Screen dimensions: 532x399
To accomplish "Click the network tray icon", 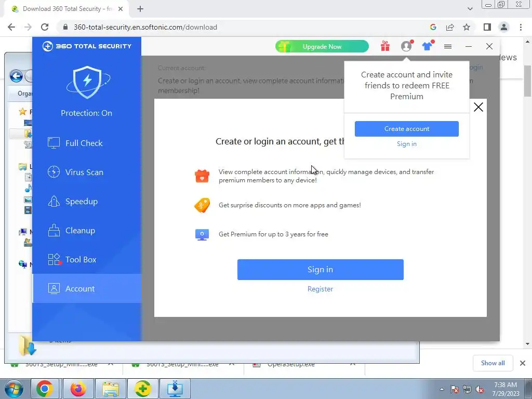I will [x=467, y=389].
